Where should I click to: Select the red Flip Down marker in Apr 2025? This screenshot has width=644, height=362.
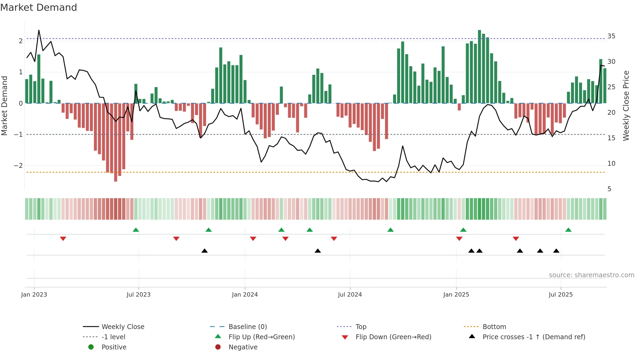click(516, 239)
